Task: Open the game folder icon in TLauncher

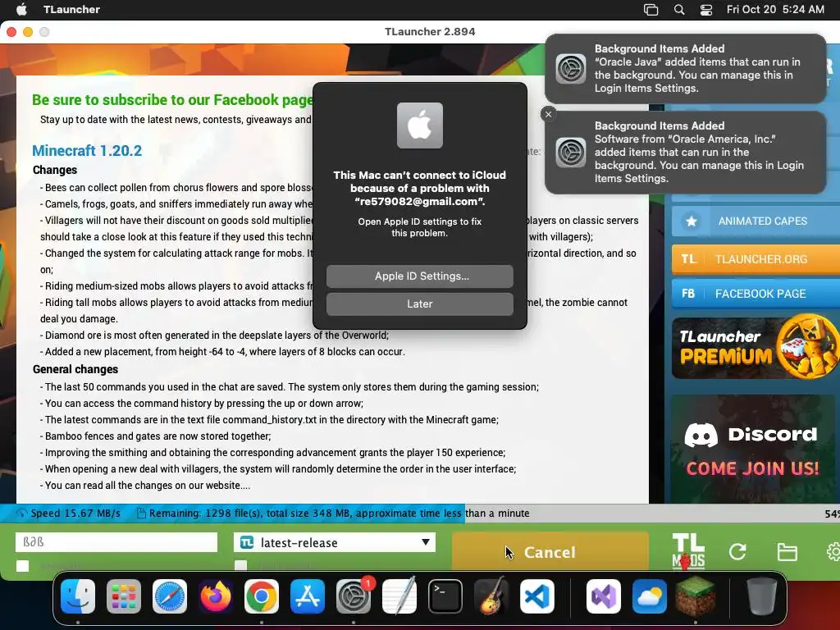Action: [x=787, y=552]
